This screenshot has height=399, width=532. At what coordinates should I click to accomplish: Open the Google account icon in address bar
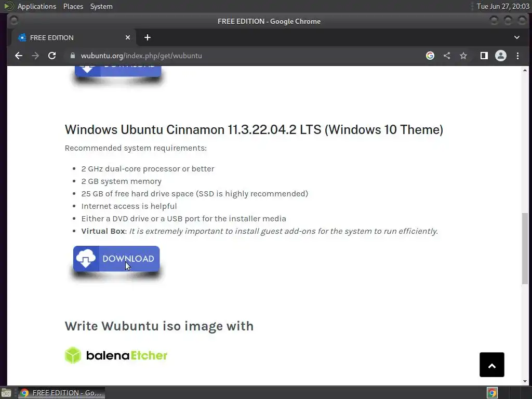pos(430,56)
